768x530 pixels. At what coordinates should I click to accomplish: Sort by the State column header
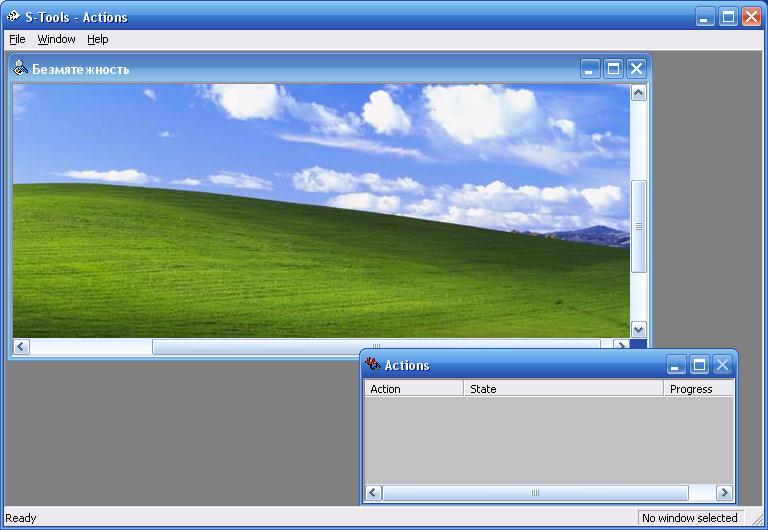click(563, 389)
